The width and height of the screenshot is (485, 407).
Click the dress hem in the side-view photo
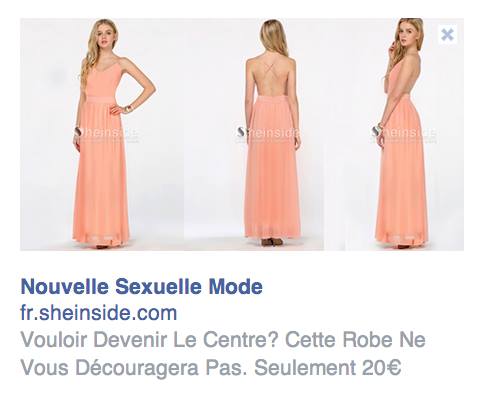(x=402, y=238)
